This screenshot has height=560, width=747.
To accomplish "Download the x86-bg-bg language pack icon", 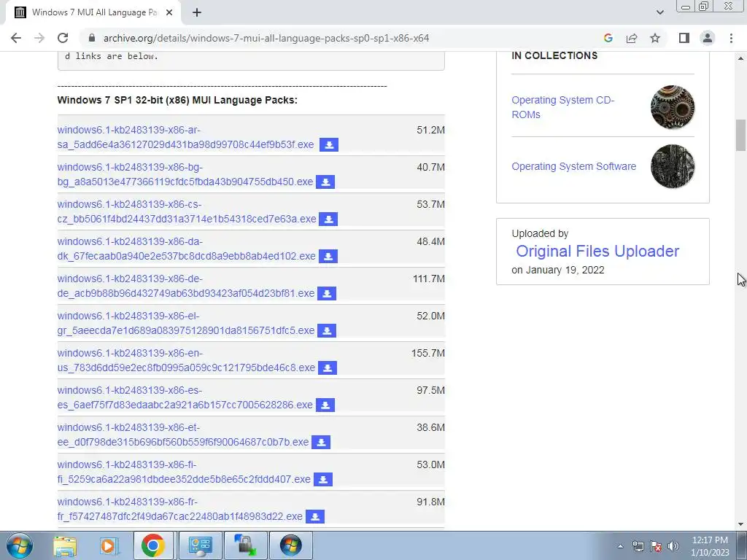I will (325, 182).
